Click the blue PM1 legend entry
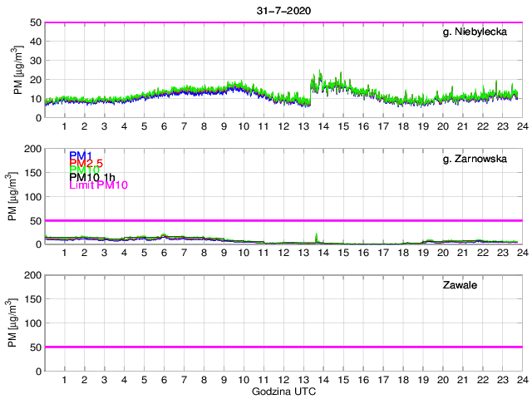Image resolution: width=532 pixels, height=399 pixels. [x=81, y=155]
